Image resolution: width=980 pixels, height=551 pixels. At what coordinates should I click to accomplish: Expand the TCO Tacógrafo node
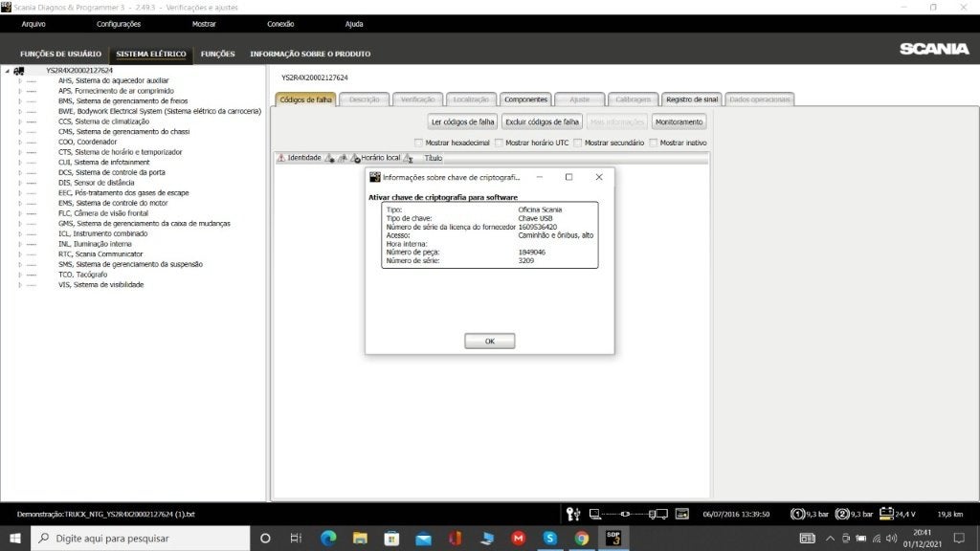click(20, 275)
